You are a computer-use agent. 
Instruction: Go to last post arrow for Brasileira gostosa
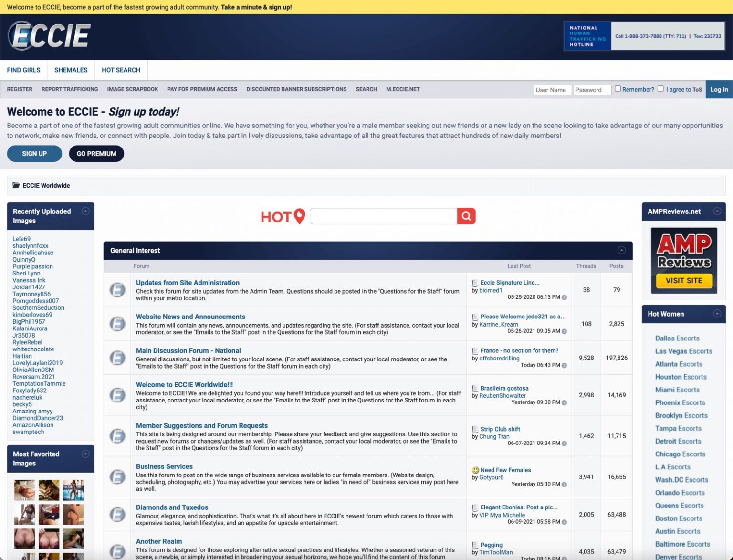coord(565,402)
